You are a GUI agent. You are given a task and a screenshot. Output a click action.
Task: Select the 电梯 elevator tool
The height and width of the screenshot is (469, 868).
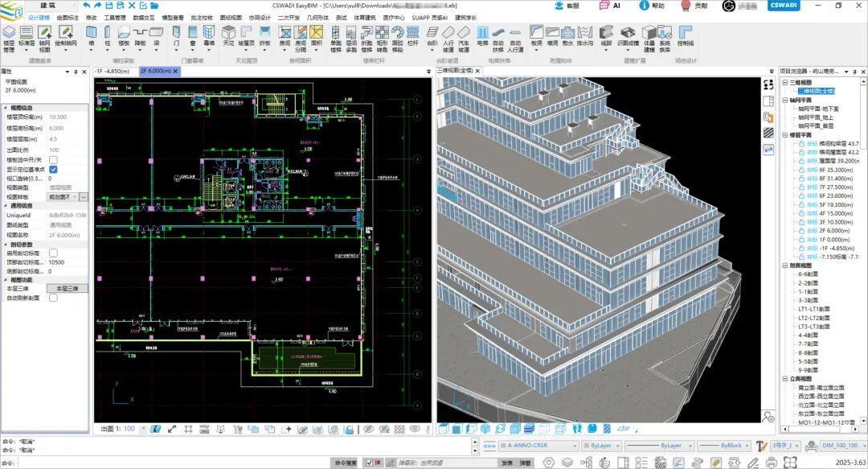(x=483, y=36)
